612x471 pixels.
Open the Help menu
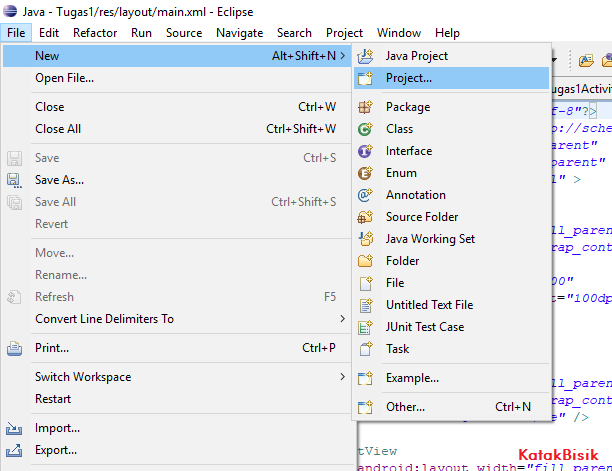pos(447,33)
